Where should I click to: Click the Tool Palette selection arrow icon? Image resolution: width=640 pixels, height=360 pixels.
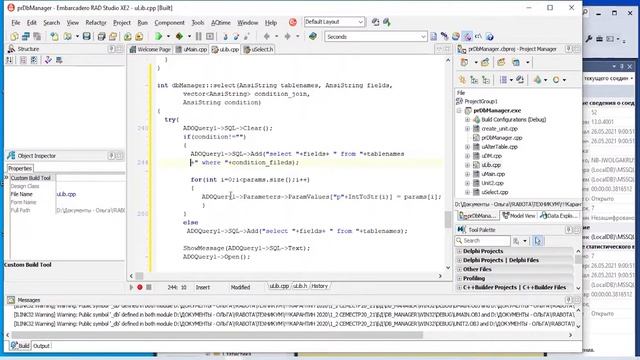pyautogui.click(x=538, y=241)
